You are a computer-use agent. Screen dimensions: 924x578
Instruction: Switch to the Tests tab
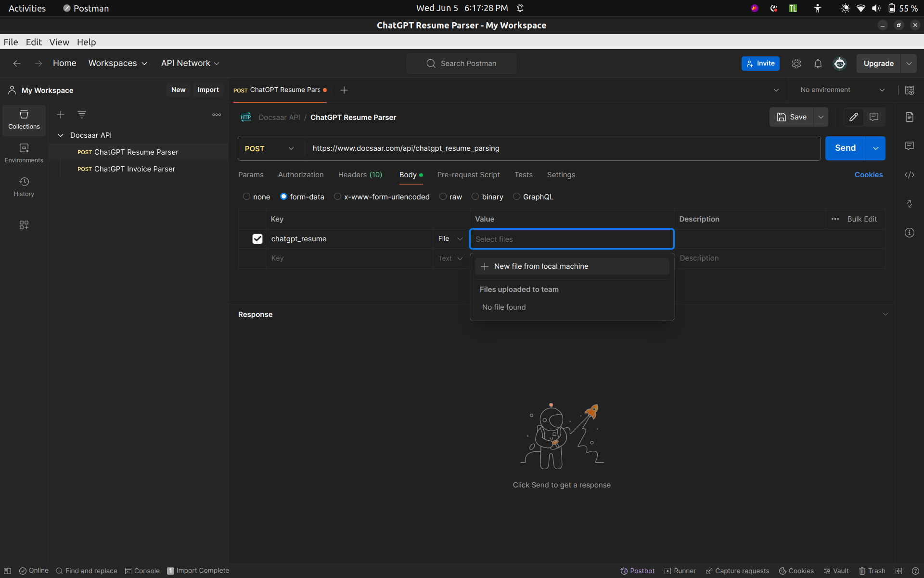click(524, 175)
